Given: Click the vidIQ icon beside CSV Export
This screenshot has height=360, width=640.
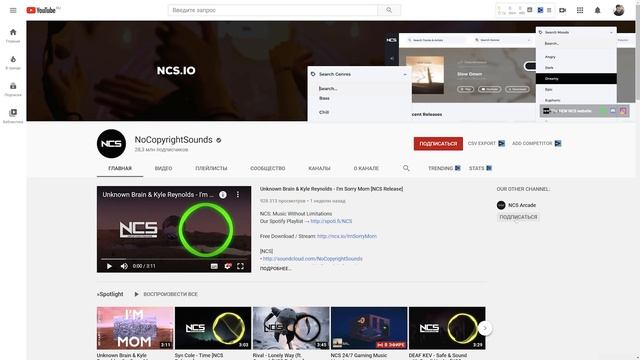Looking at the screenshot, I should click(502, 143).
